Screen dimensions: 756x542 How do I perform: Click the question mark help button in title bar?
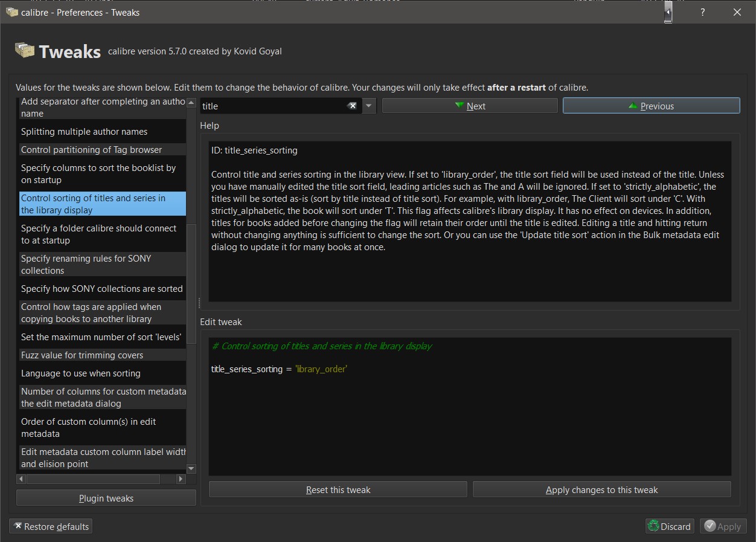tap(702, 12)
